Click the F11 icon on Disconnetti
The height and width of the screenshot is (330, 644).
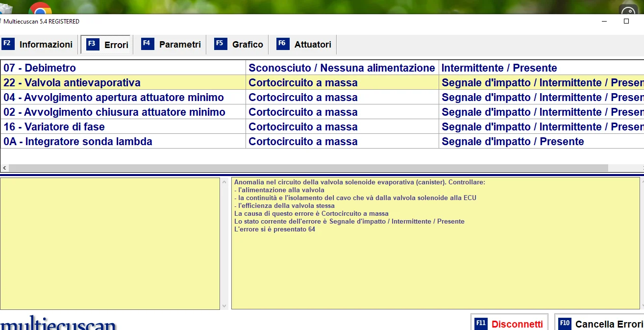[481, 324]
